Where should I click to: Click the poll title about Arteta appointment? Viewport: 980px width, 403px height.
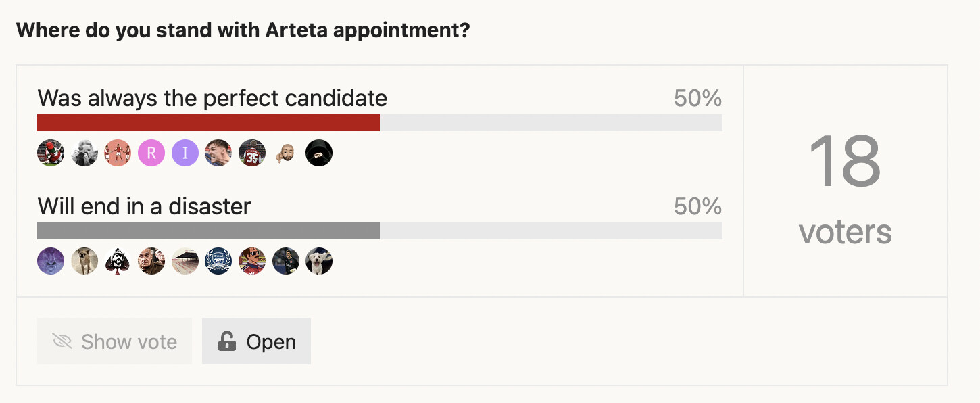pyautogui.click(x=243, y=31)
